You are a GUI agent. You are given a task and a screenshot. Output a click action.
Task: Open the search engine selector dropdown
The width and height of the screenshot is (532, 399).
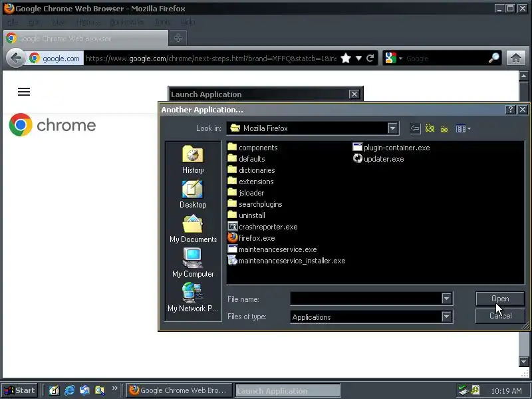point(394,59)
